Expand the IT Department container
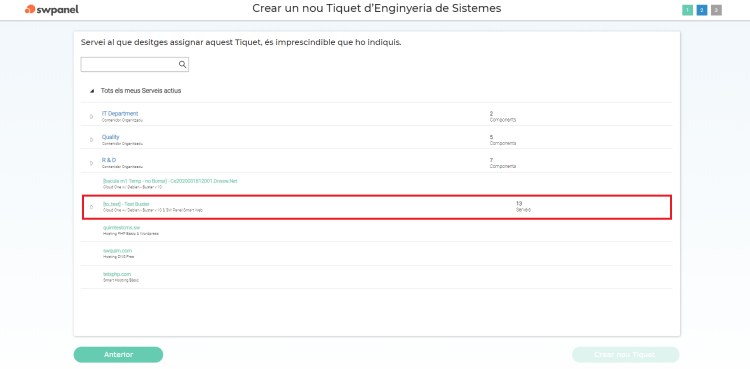The height and width of the screenshot is (369, 750). click(91, 116)
